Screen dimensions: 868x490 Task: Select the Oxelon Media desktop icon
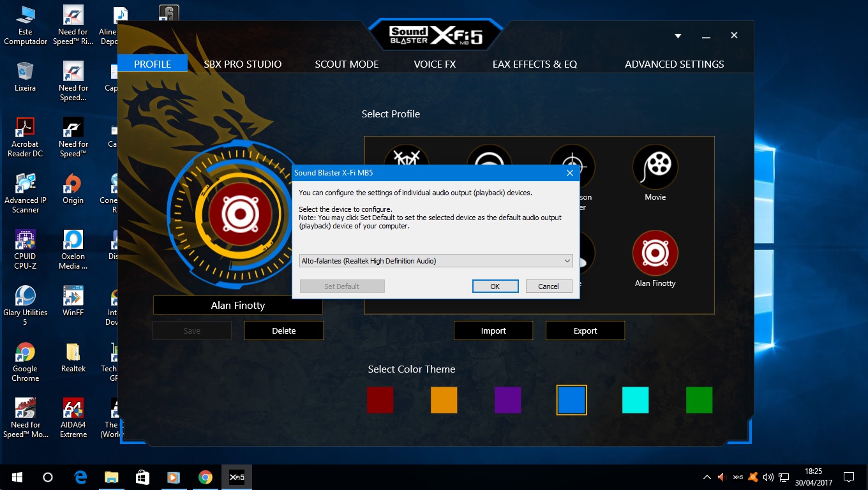tap(73, 249)
